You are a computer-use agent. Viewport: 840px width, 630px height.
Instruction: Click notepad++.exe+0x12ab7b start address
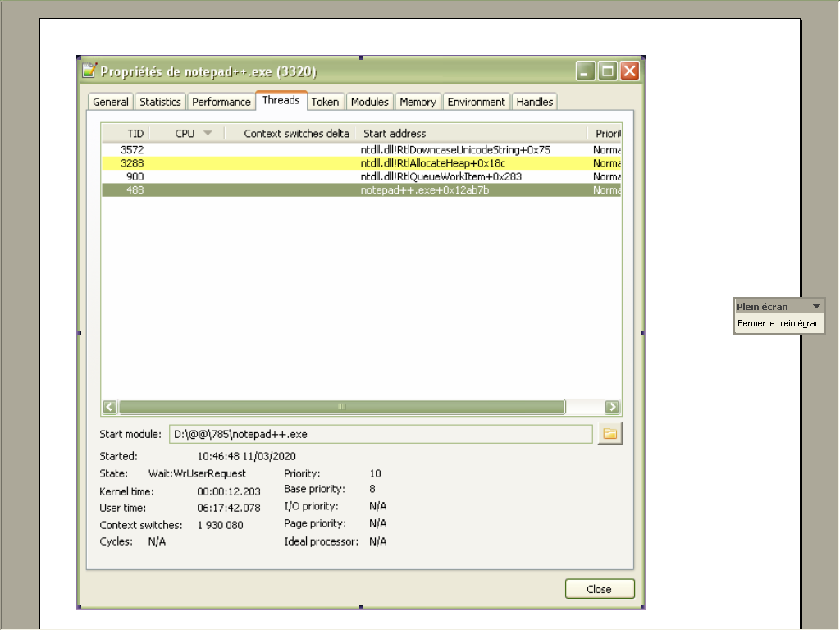click(425, 189)
